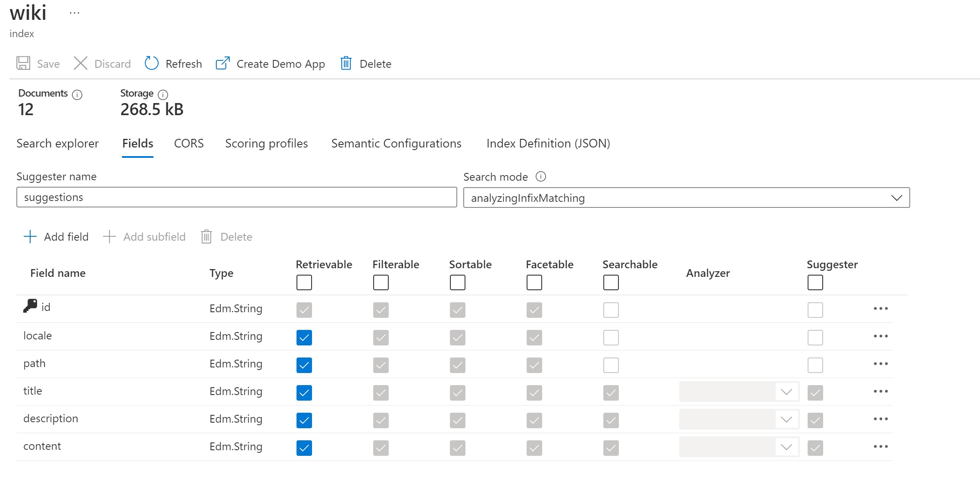Toggle Retrievable header checkbox
Viewport: 980px width, 483px height.
coord(304,282)
